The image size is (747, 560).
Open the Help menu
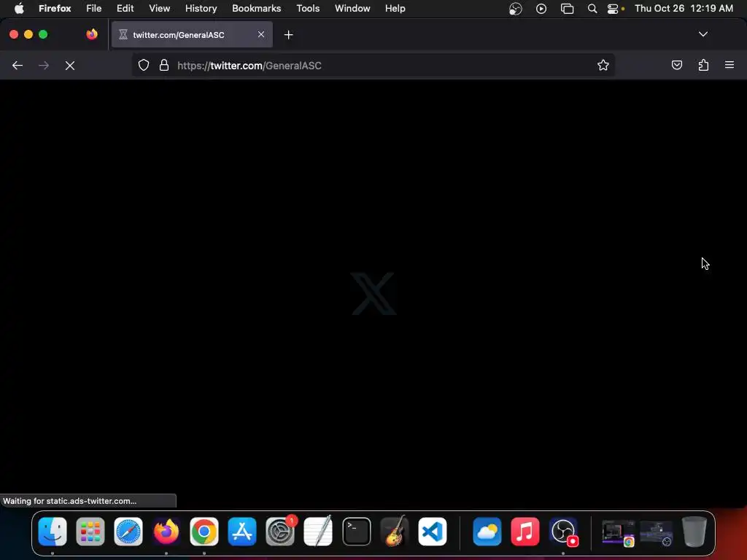click(395, 9)
